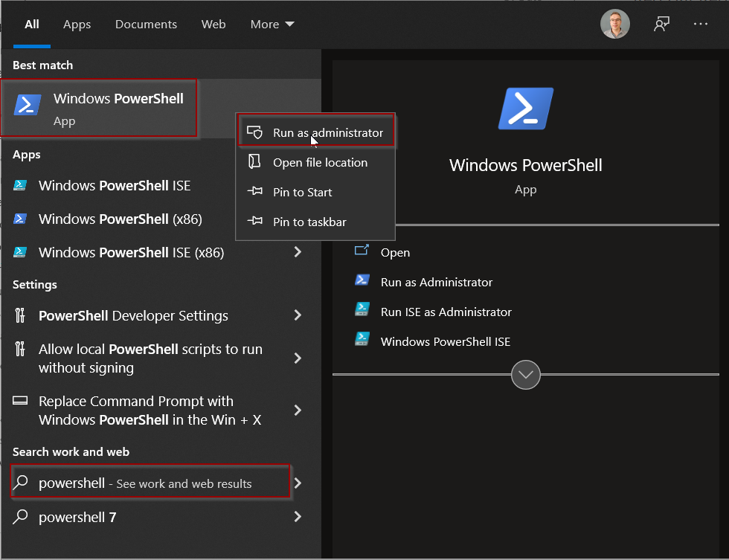Expand Replace Command Prompt result chevron
Screen dimensions: 729x560
(298, 410)
